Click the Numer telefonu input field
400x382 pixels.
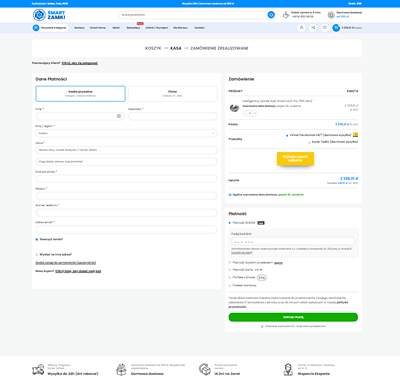tap(127, 212)
